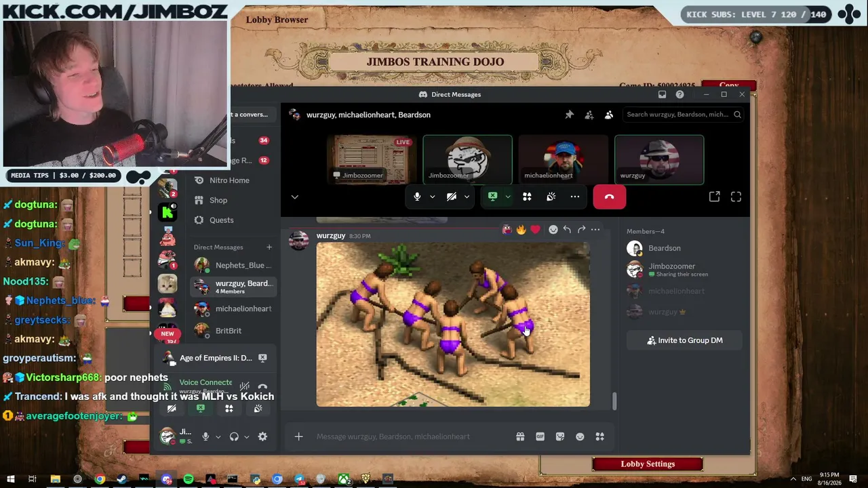Open the sticker picker
This screenshot has height=488, width=868.
tap(560, 436)
